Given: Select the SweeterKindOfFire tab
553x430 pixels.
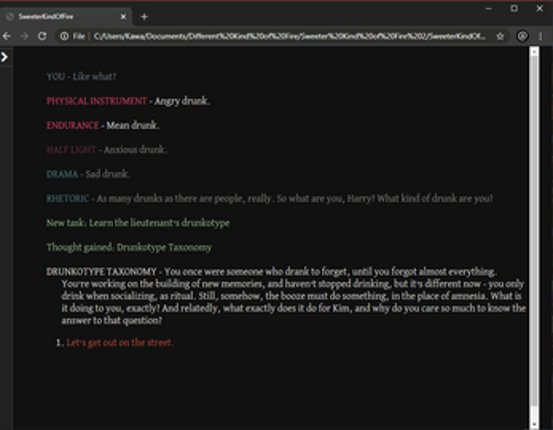Looking at the screenshot, I should click(66, 17).
